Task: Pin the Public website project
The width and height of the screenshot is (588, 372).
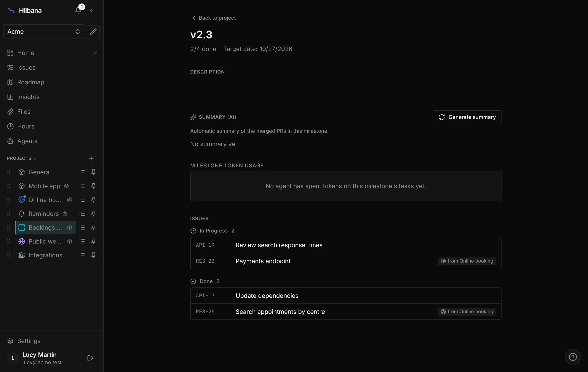Action: (93, 241)
